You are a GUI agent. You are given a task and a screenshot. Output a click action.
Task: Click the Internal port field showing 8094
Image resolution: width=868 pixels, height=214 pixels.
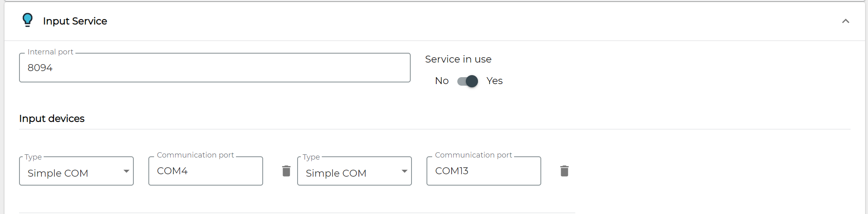click(214, 68)
